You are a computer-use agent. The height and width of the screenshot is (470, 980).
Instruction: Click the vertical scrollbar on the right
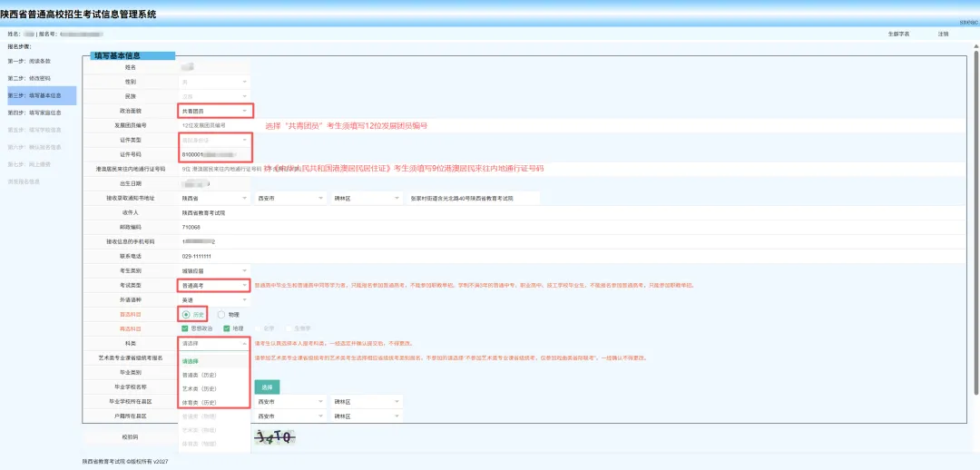click(x=976, y=222)
